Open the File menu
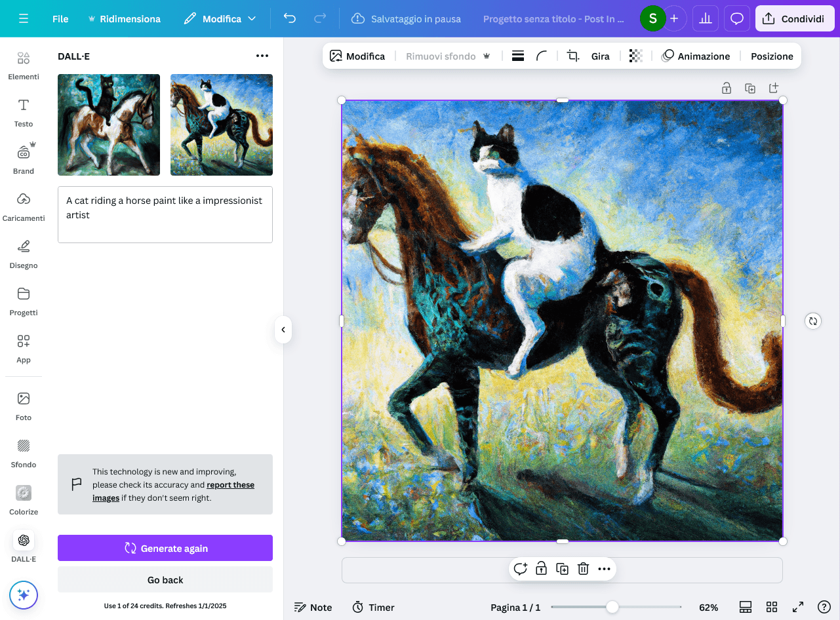840x620 pixels. click(60, 19)
